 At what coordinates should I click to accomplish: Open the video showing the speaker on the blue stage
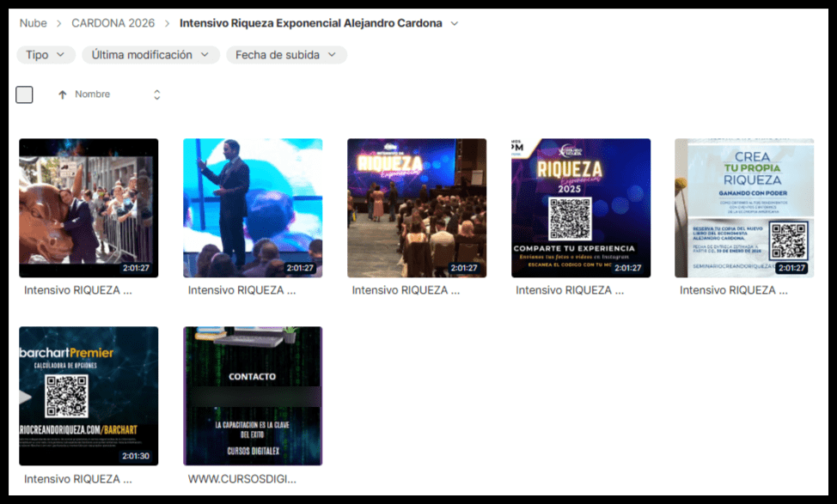pos(253,208)
